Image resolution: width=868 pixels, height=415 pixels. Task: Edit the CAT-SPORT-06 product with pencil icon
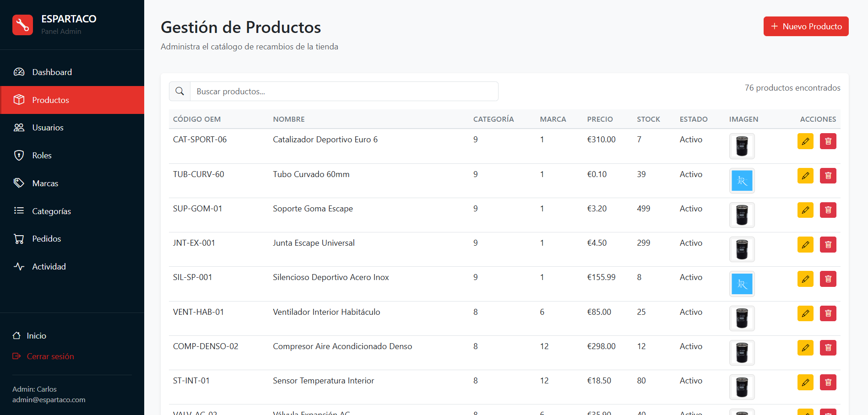[x=805, y=141]
